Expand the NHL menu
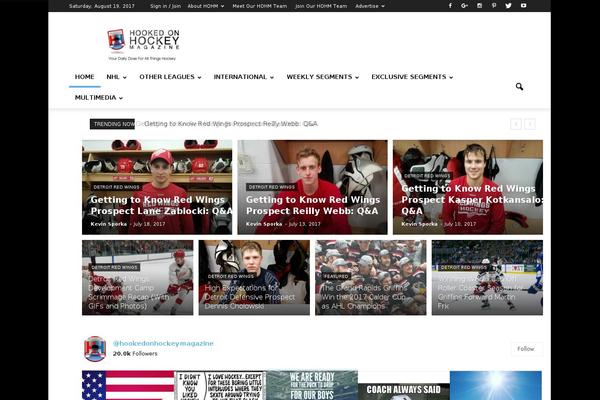Viewport: 600px width, 400px height. [x=116, y=77]
